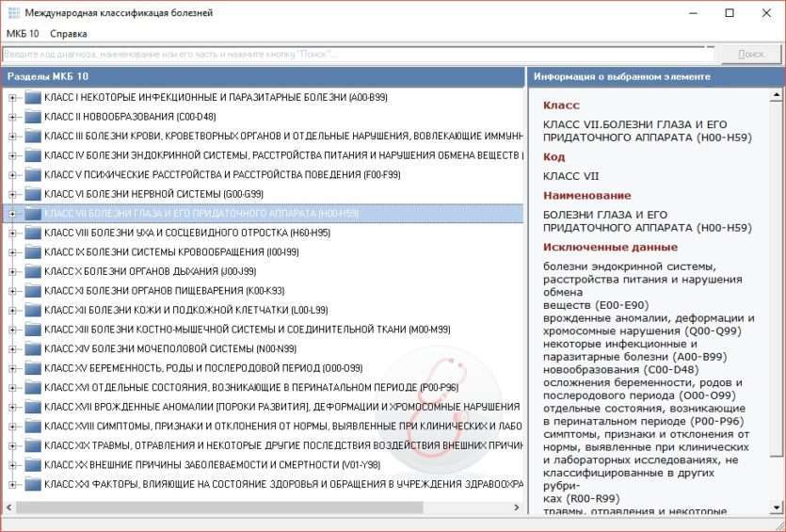Viewport: 786px width, 532px height.
Task: Click folder icon of КЛАСС XIII КОСТНО-МЫШЕЧНОЙ СИСТЕМЫ
Action: [33, 330]
